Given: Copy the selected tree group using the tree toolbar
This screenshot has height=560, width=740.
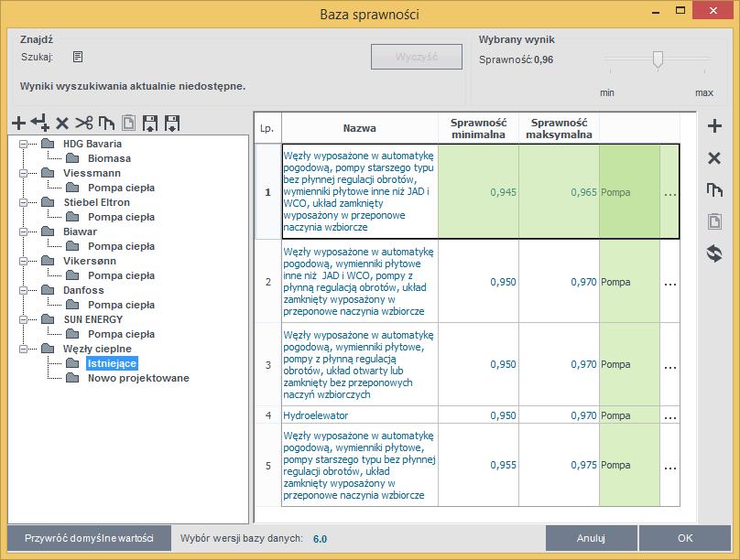Looking at the screenshot, I should click(x=106, y=124).
